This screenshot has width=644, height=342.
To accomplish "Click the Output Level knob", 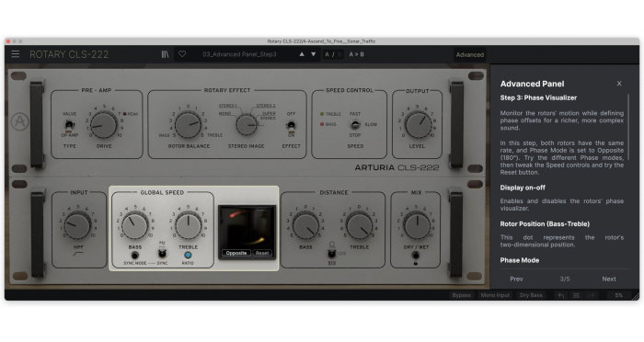I will (x=418, y=125).
